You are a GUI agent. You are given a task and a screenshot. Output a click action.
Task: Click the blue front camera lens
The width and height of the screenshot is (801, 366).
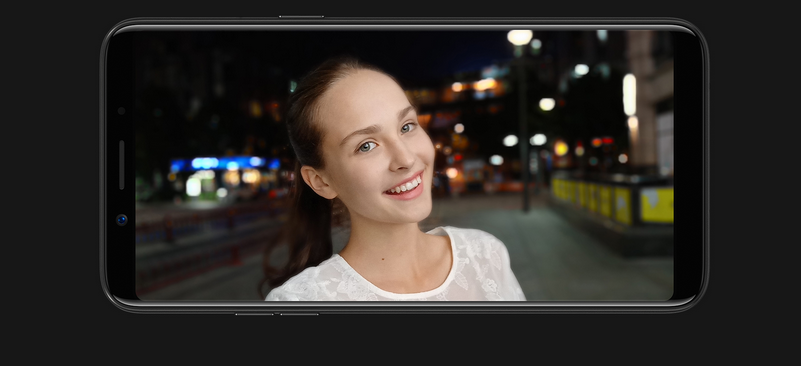click(x=122, y=220)
